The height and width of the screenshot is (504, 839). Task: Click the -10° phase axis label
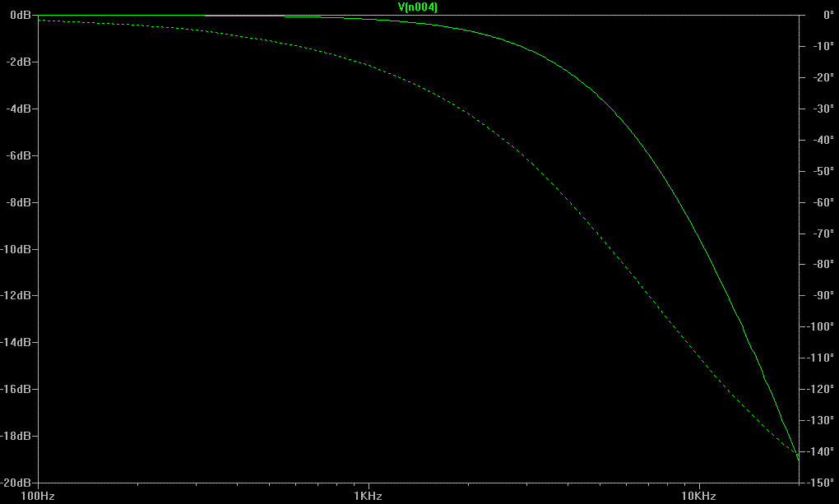823,46
